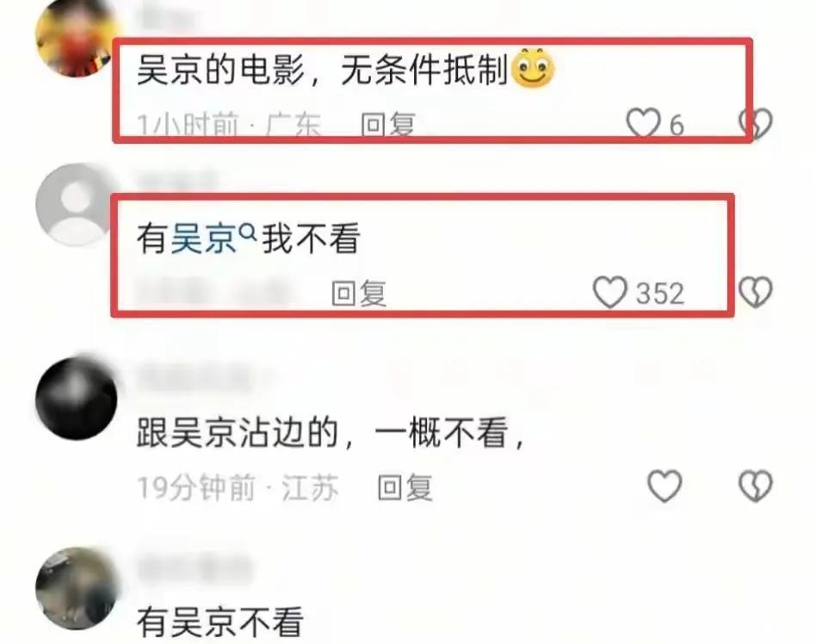Open first commenter's yellow-red avatar
Viewport: 816px width, 644px height.
(76, 38)
